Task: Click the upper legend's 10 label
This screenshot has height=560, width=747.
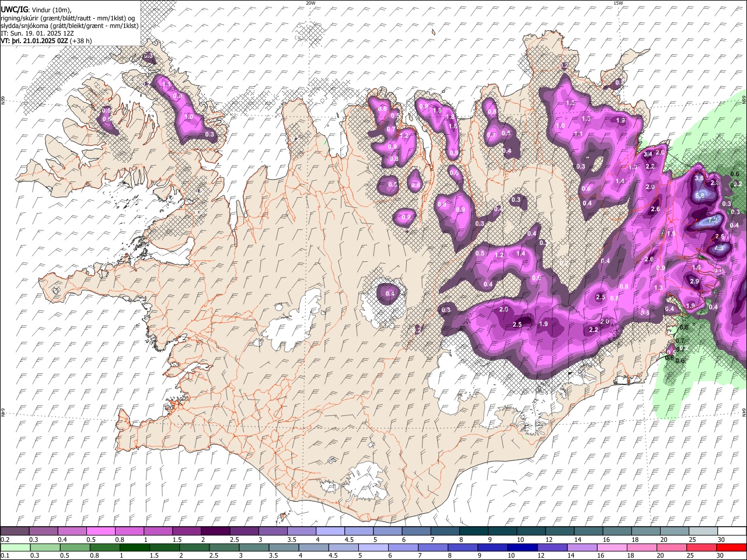Action: tap(520, 539)
